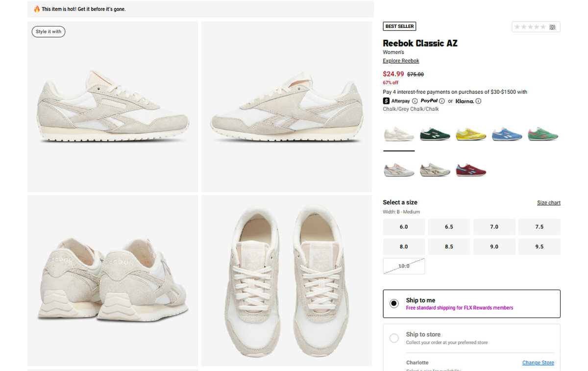Select the blue shoe colorway
The image size is (588, 371).
[x=507, y=134]
